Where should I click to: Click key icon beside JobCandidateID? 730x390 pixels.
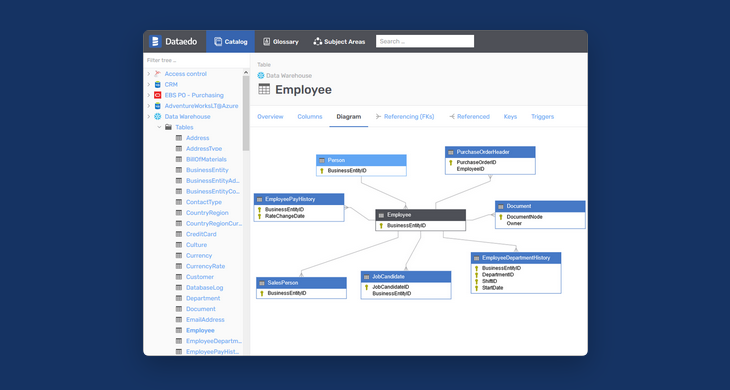tap(366, 287)
